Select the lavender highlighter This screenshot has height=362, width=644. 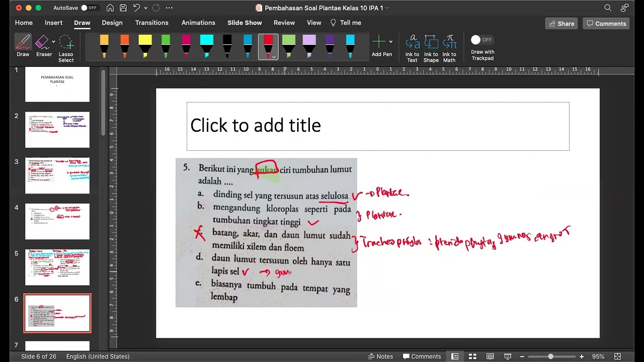tap(309, 46)
